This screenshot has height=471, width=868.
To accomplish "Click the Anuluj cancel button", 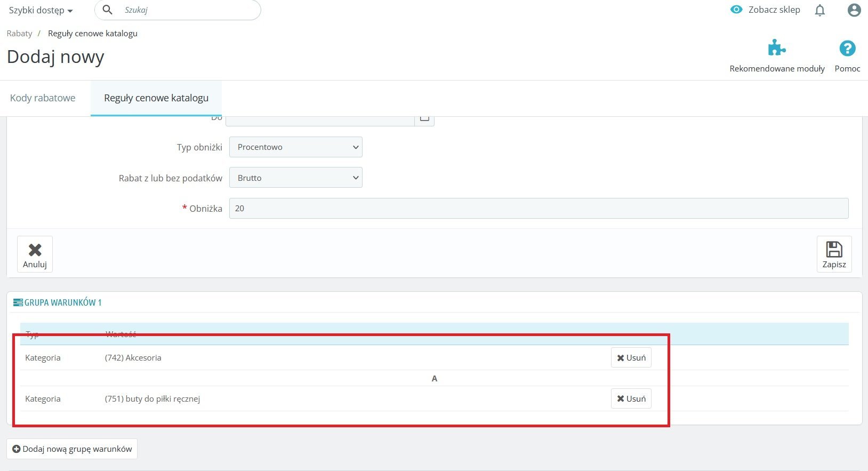I will tap(35, 254).
